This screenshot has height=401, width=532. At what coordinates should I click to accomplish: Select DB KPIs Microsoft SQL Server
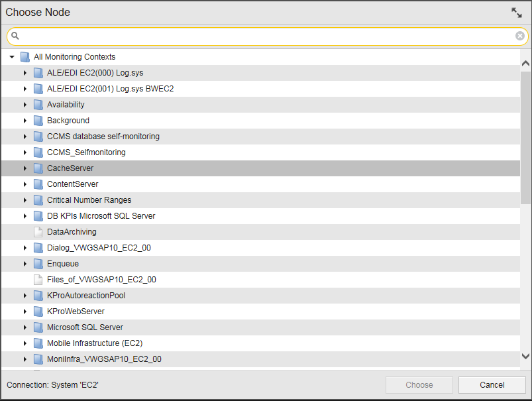pyautogui.click(x=260, y=216)
